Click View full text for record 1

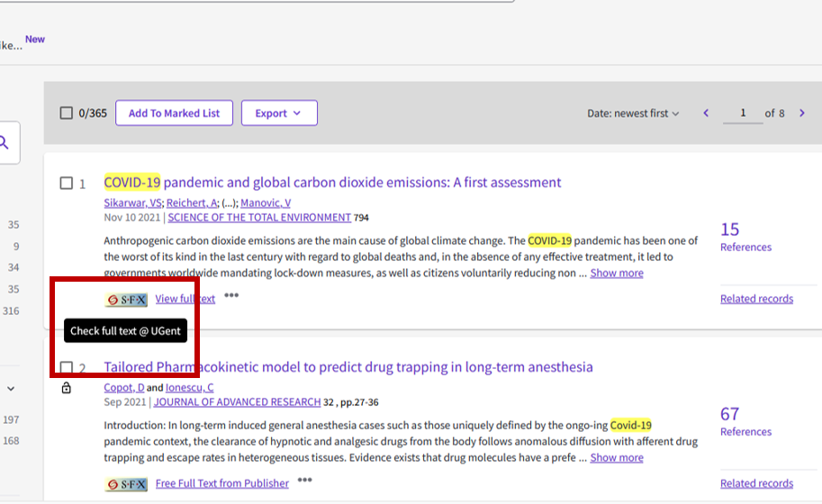[x=185, y=299]
